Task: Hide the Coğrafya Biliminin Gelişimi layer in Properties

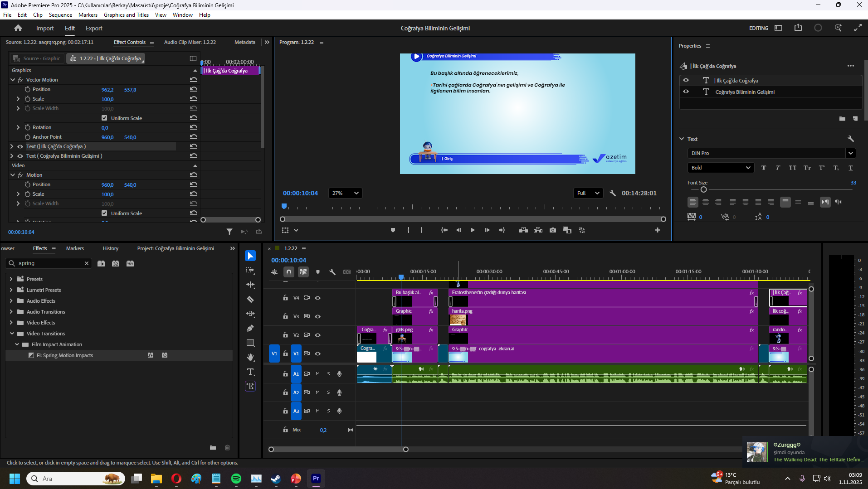Action: click(686, 92)
